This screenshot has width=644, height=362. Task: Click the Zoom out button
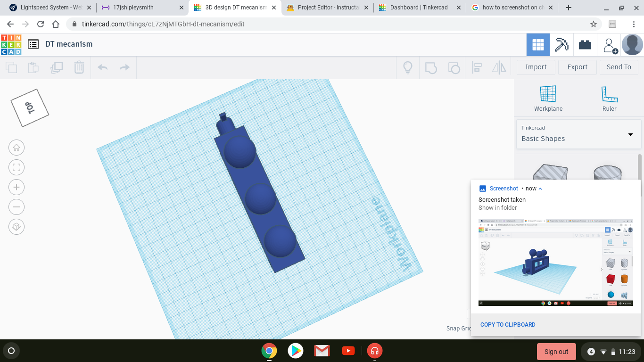click(17, 207)
